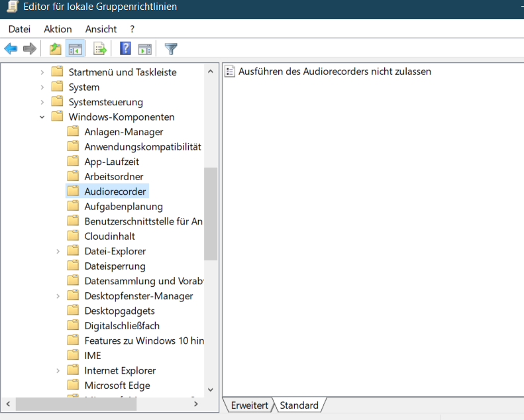Select the Desktopgadgets folder

pyautogui.click(x=120, y=311)
